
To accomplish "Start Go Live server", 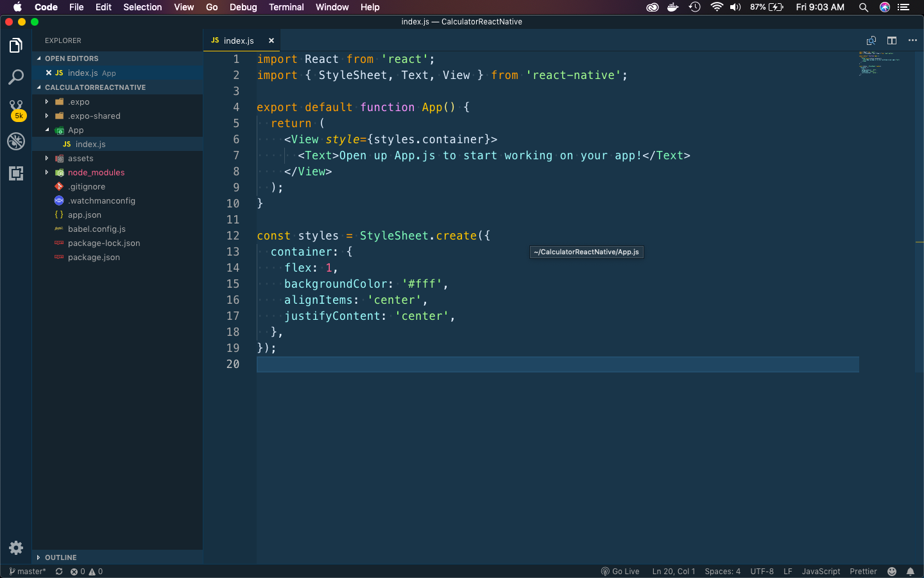I will pyautogui.click(x=620, y=572).
